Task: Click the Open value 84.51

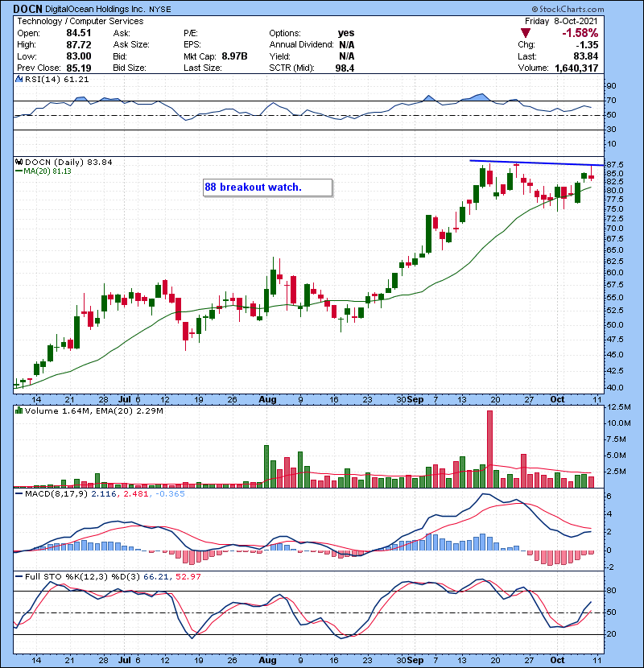Action: [78, 33]
